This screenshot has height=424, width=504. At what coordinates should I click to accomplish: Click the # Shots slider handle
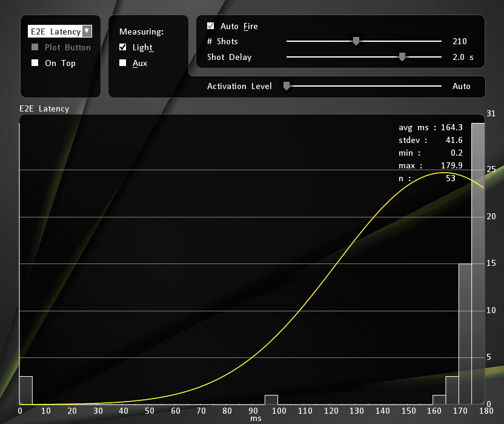356,41
